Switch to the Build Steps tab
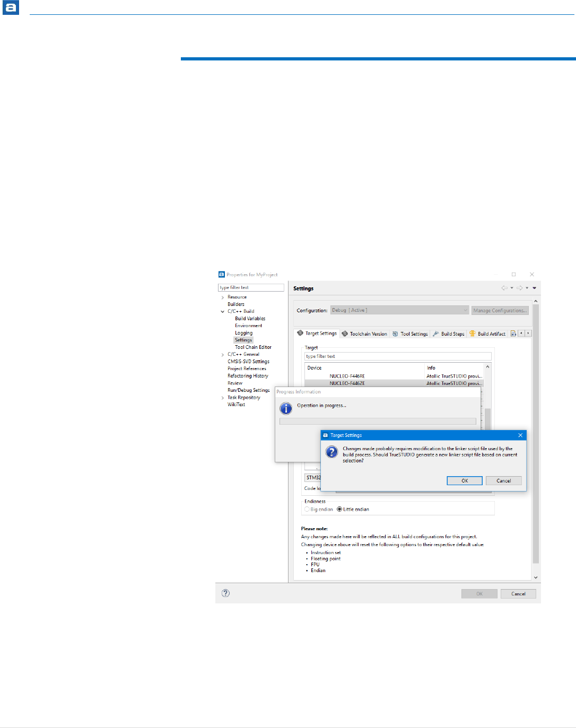The width and height of the screenshot is (576, 728). [x=448, y=334]
